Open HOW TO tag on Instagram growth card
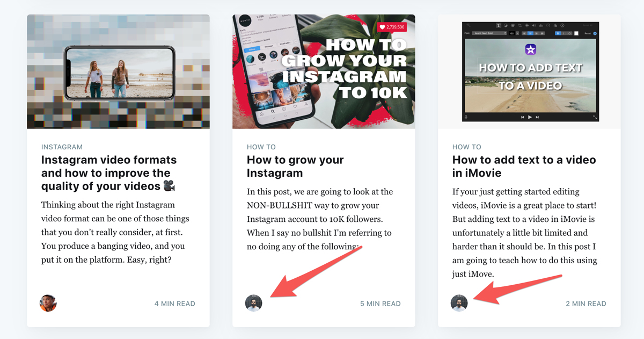 (x=261, y=147)
